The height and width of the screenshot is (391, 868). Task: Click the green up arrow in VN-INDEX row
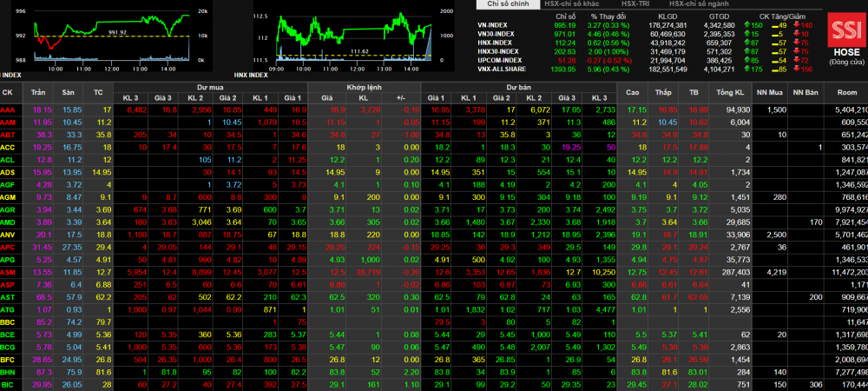click(x=749, y=25)
